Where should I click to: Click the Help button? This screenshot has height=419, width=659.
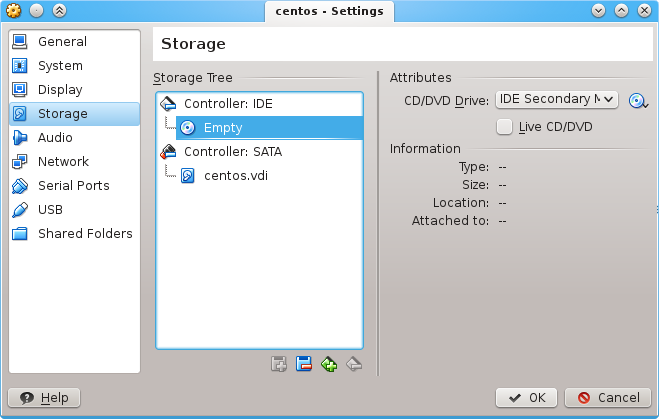click(44, 398)
